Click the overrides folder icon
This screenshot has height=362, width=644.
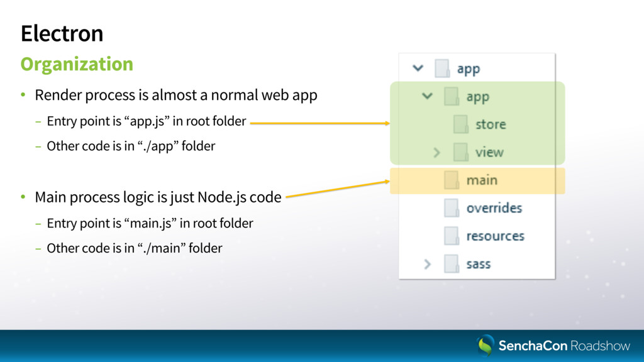452,208
